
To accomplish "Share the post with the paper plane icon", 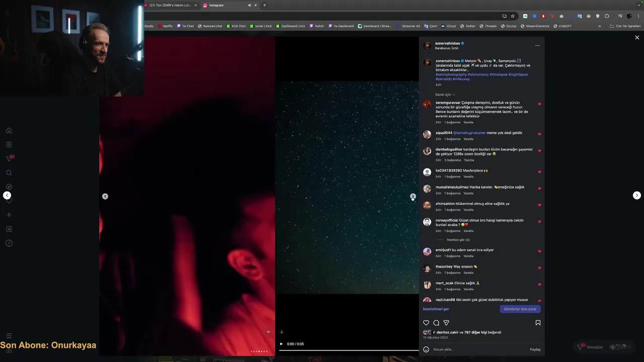I will [446, 323].
